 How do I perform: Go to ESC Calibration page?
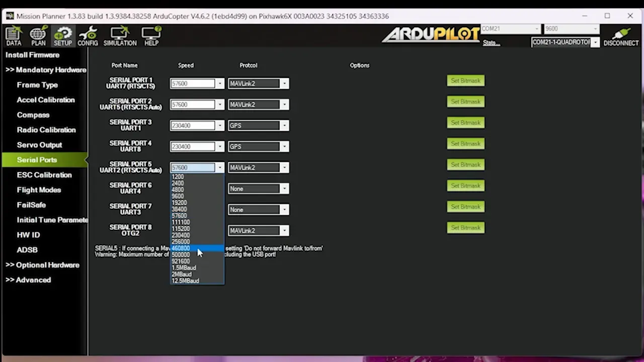click(x=44, y=175)
